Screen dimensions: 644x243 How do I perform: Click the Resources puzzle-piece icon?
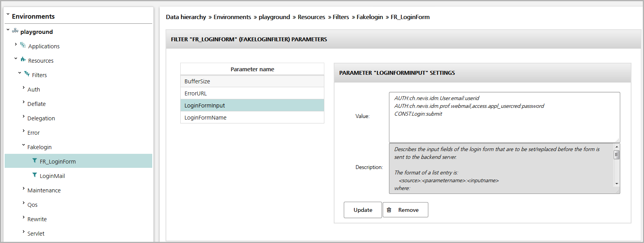(x=23, y=60)
